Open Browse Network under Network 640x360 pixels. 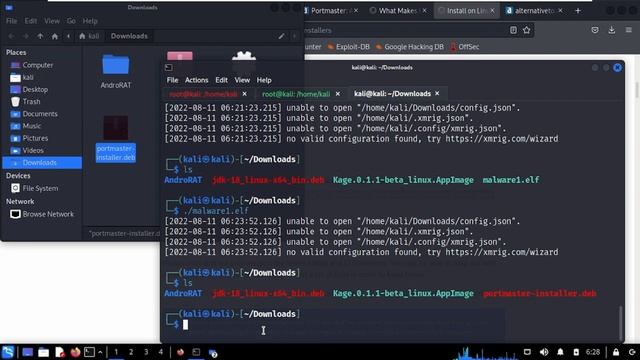(x=42, y=214)
